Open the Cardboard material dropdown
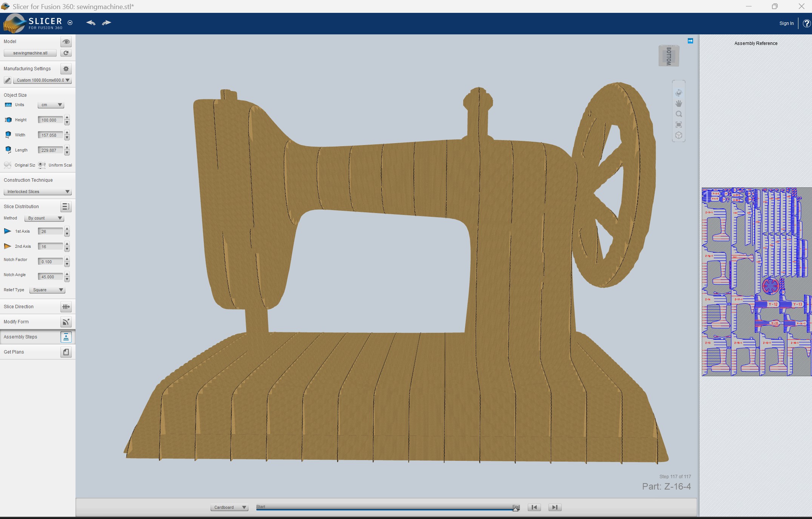This screenshot has width=812, height=519. point(230,507)
